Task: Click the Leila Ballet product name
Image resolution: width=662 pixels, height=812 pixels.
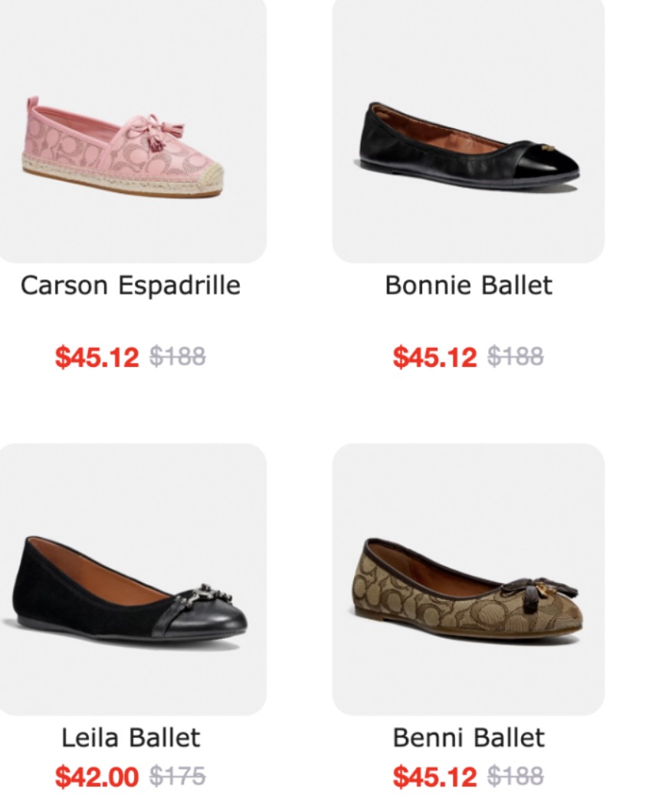Action: pos(130,738)
